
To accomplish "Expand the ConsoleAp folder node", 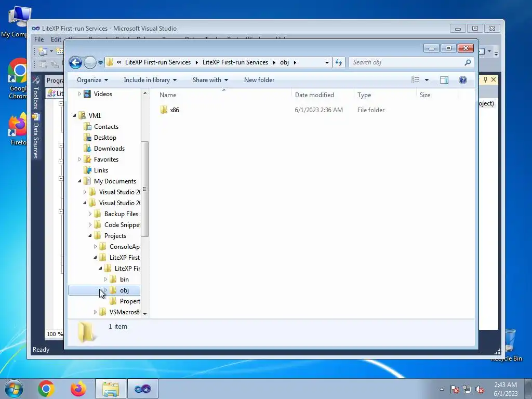I will click(96, 247).
